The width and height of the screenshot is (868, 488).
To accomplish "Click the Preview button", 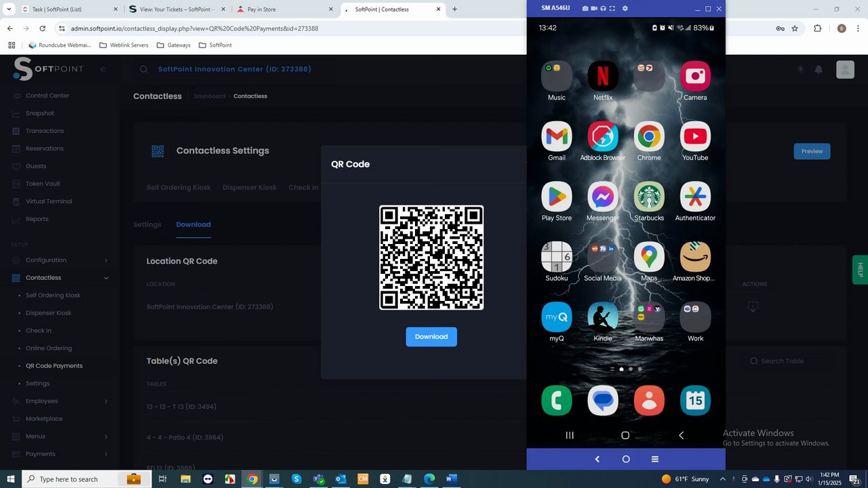I will pyautogui.click(x=812, y=151).
